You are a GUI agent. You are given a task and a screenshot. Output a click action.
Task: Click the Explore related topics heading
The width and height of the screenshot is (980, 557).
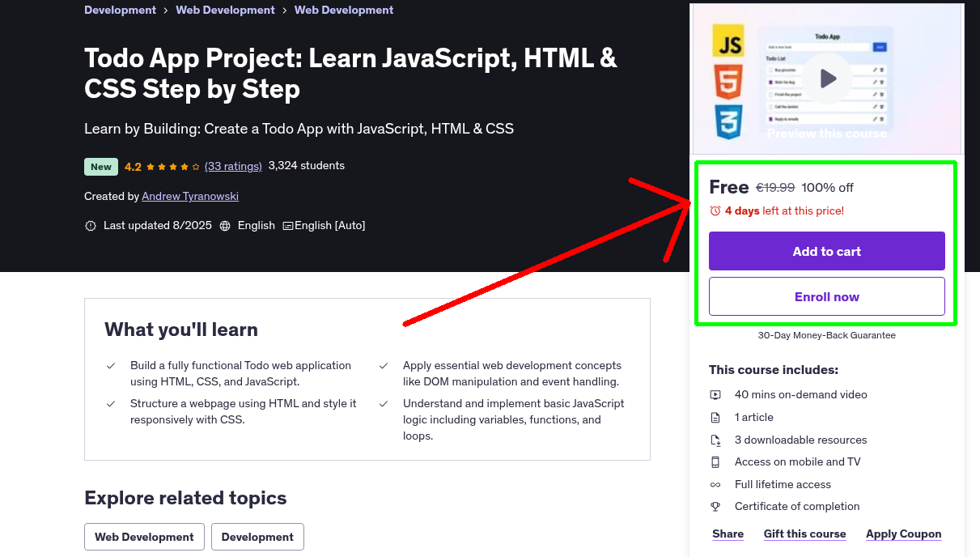(185, 498)
